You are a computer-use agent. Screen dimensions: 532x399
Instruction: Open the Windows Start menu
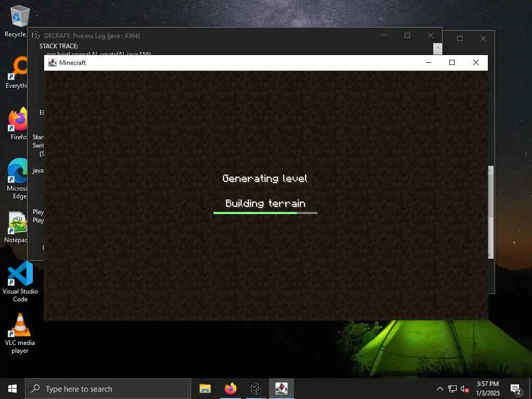12,389
